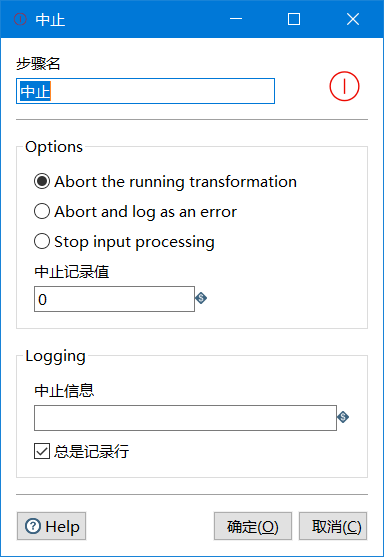Confirm with the 确定(O) button
The image size is (384, 557).
click(x=253, y=526)
